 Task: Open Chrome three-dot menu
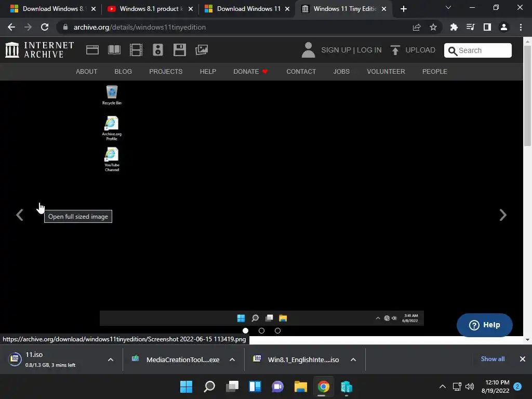[521, 27]
